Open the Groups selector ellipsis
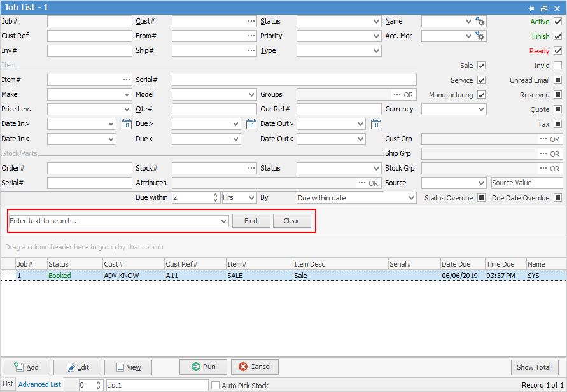 tap(397, 94)
